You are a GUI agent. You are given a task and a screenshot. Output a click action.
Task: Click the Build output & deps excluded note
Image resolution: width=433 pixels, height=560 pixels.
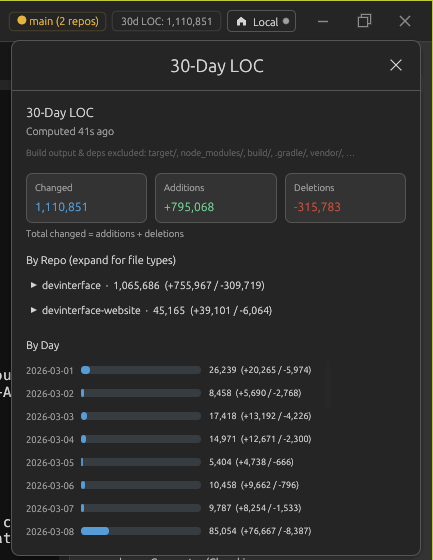click(x=190, y=153)
